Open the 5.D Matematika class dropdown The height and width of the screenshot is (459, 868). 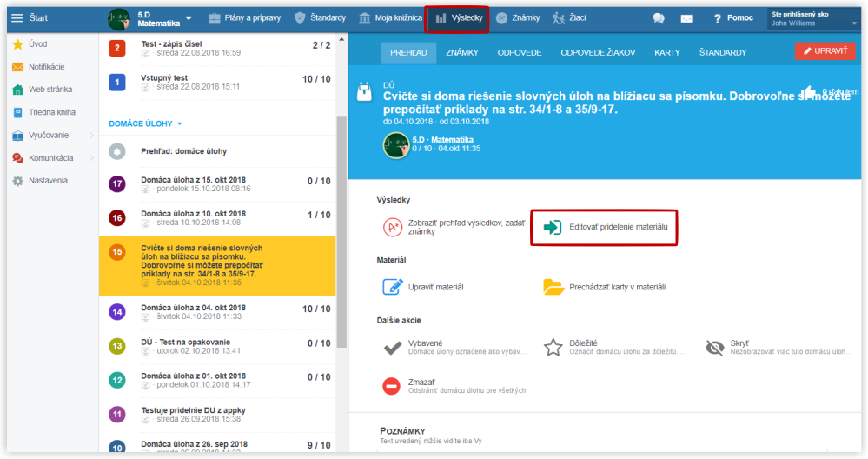pyautogui.click(x=189, y=18)
